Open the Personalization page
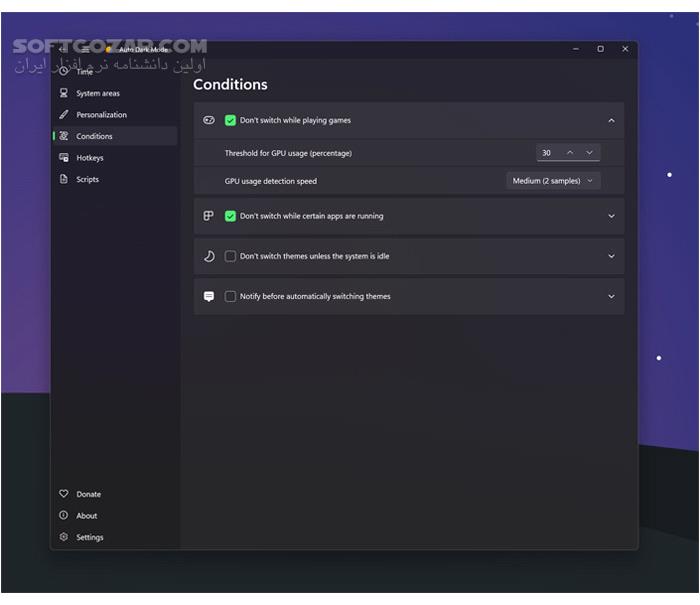Screen dimensions: 700x605 pos(115,114)
